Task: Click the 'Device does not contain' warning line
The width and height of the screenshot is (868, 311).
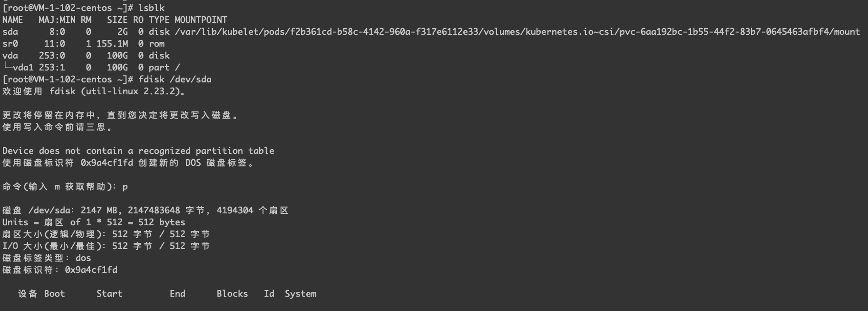Action: (x=138, y=151)
